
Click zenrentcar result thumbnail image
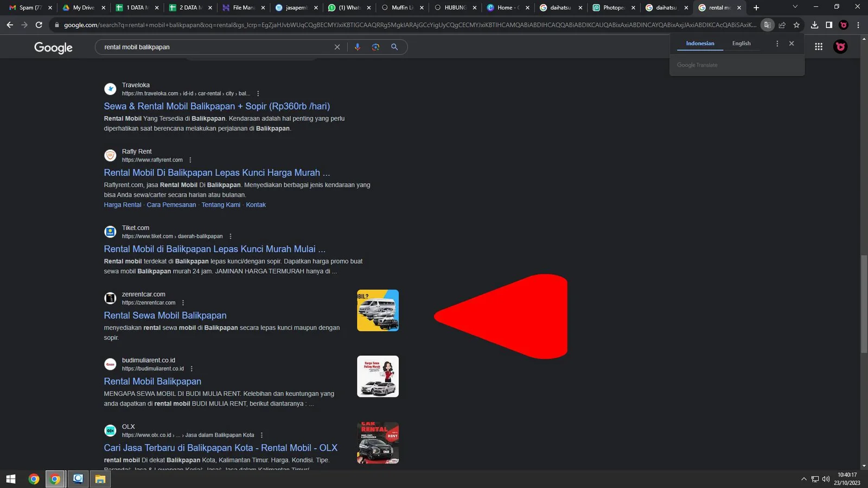(x=378, y=310)
